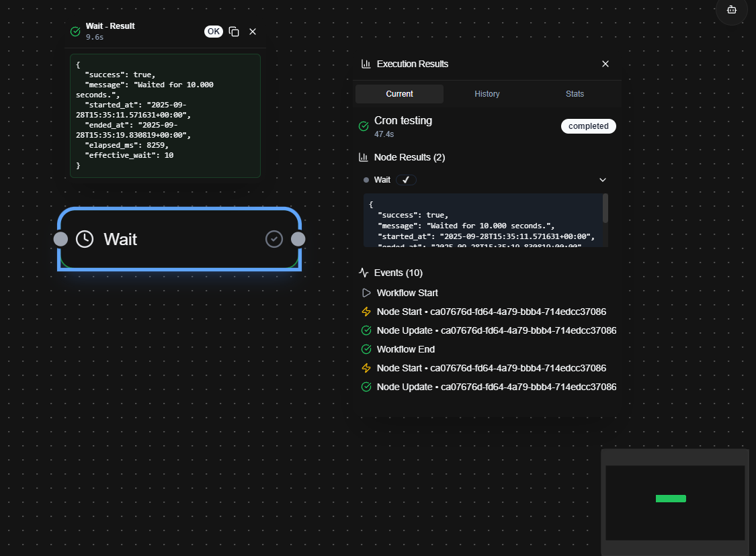Open the Stats tab
756x556 pixels.
click(x=575, y=94)
